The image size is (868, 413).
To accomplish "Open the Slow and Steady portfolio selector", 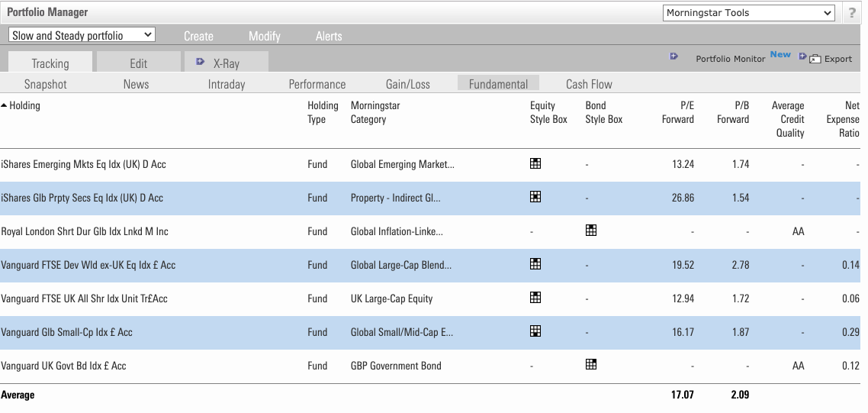I will 82,35.
